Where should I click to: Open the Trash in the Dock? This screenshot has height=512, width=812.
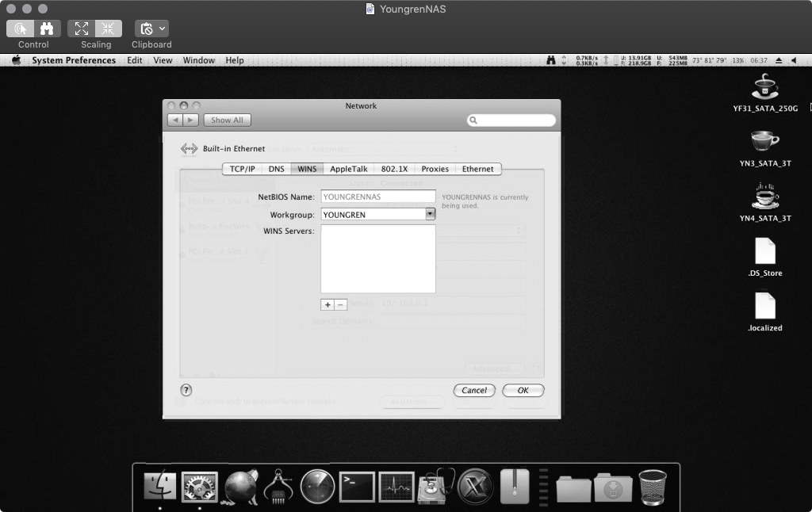pyautogui.click(x=653, y=487)
